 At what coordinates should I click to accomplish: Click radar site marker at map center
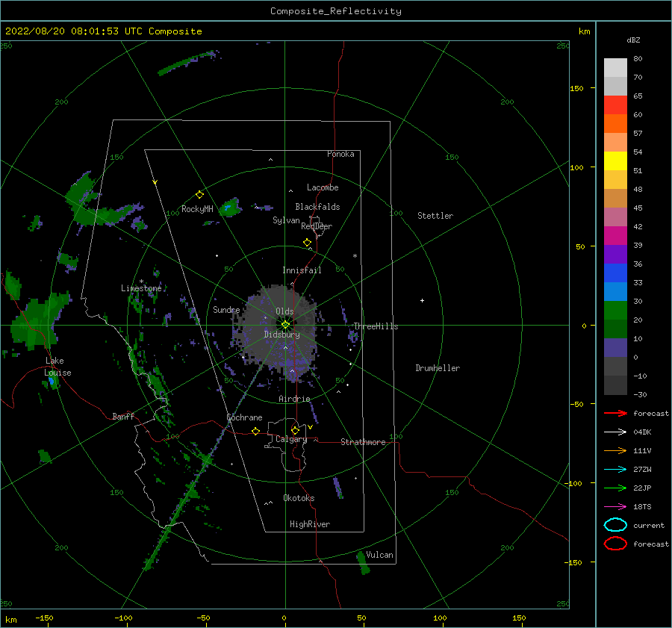coord(285,325)
